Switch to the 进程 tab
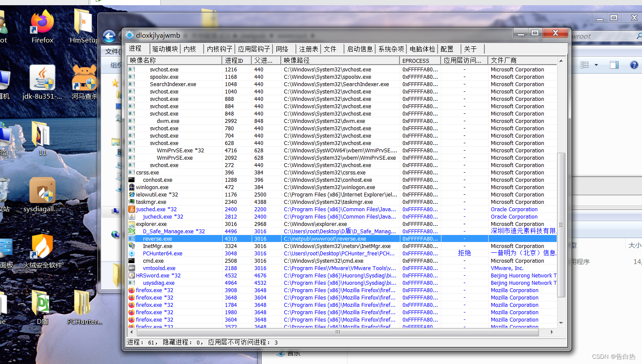The image size is (642, 364). click(x=138, y=48)
